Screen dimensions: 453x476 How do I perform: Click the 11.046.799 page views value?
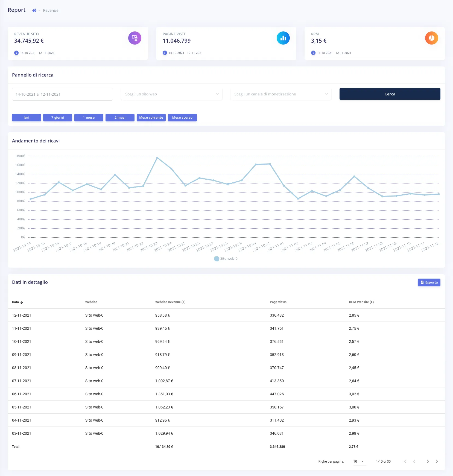pos(177,41)
